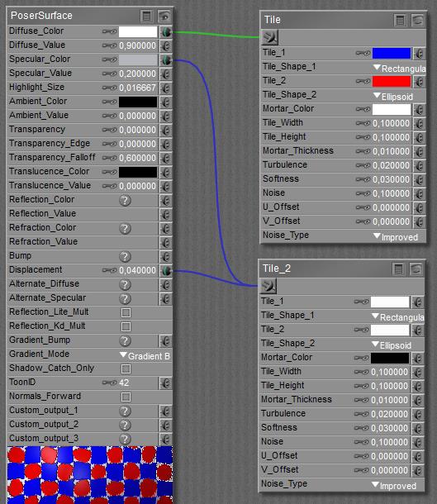Click the blue Tile_1 color swatch
The image size is (437, 504).
[x=392, y=54]
